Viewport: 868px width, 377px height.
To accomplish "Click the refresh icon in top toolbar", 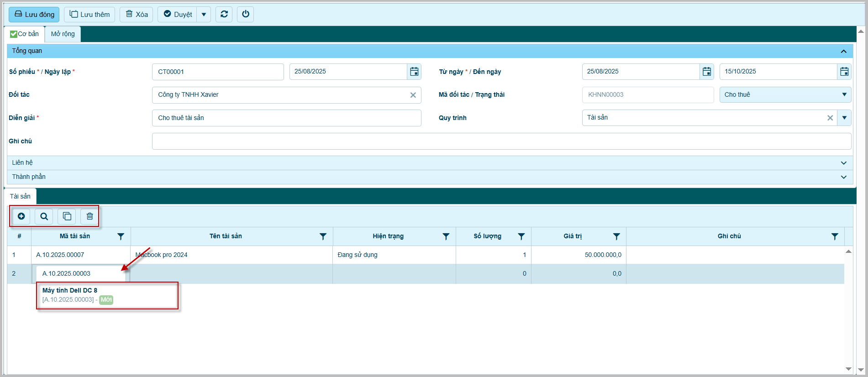I will click(x=224, y=14).
